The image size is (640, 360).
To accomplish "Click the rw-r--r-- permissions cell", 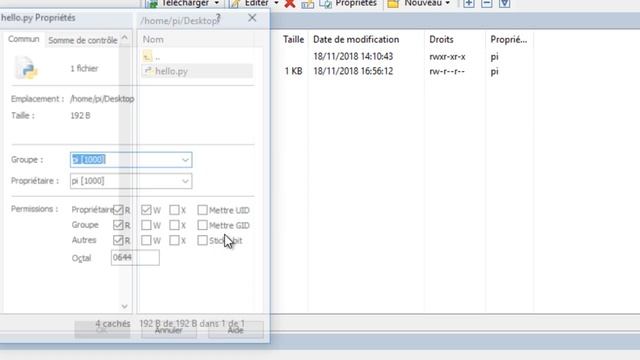I will (x=447, y=71).
